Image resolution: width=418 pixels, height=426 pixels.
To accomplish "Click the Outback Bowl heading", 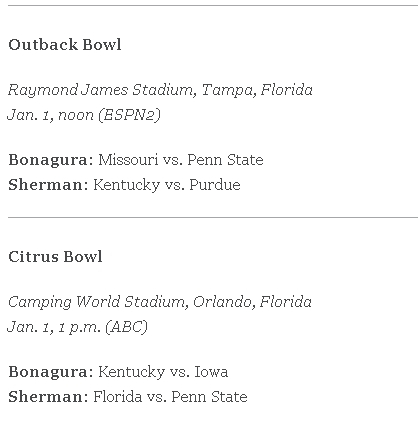I will coord(65,45).
